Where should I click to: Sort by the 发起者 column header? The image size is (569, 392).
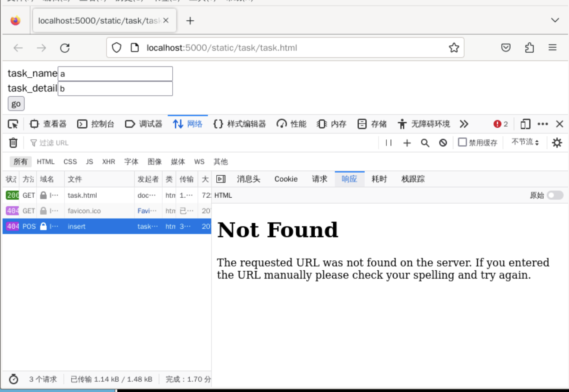tap(148, 179)
